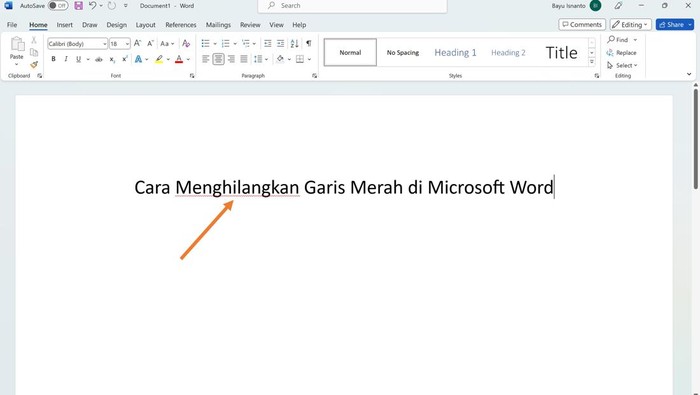Click the Multilevel list icon

246,43
